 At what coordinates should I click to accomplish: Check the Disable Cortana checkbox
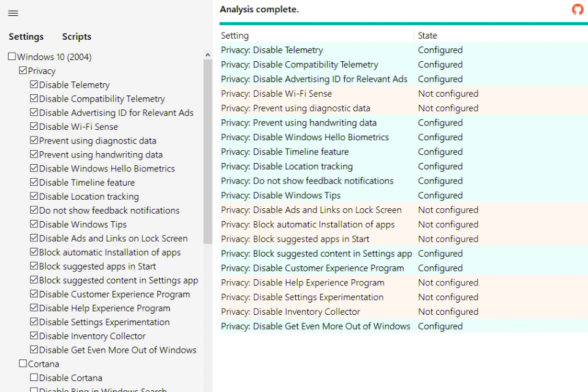coord(34,377)
